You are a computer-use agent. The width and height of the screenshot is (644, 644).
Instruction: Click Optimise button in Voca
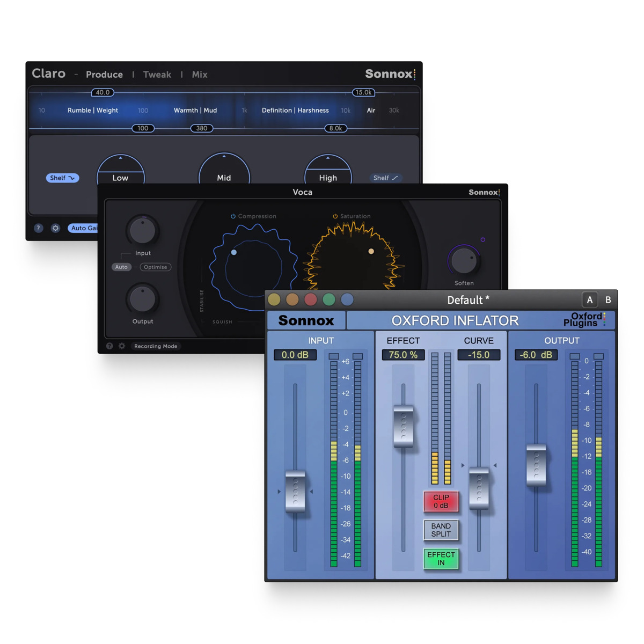(156, 267)
